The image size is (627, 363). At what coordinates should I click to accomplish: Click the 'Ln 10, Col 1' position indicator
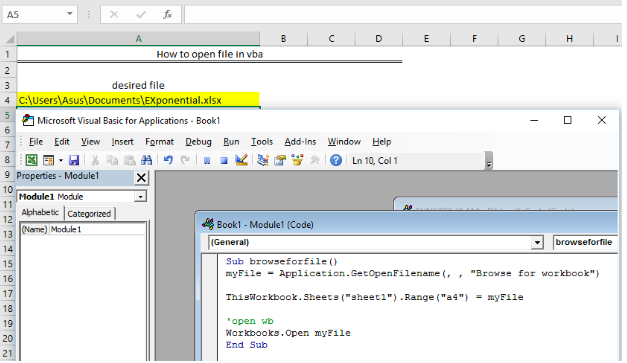coord(375,161)
